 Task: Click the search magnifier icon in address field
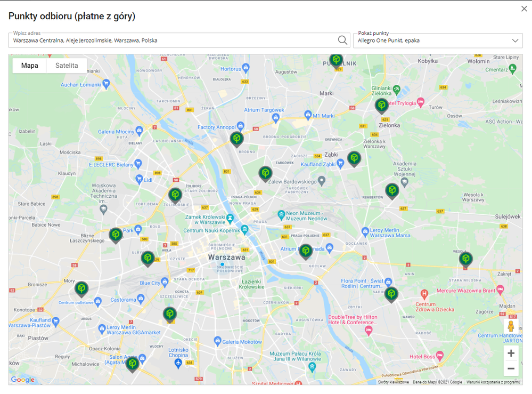[x=342, y=40]
